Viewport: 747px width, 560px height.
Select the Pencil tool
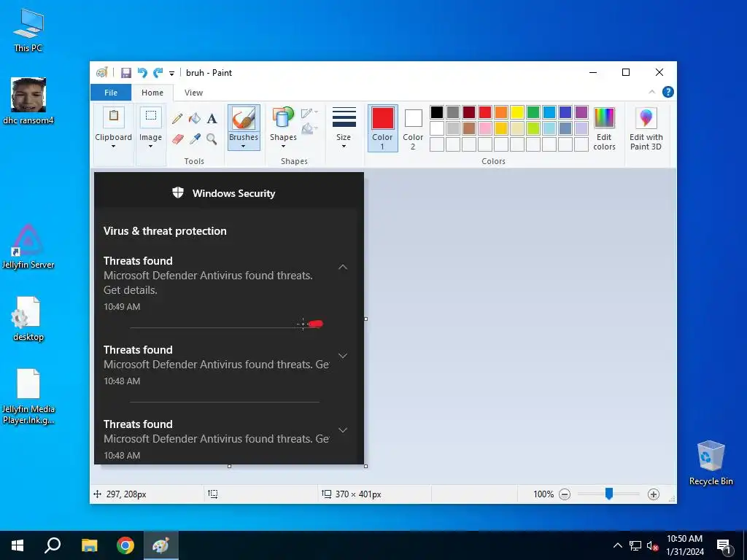pos(177,118)
